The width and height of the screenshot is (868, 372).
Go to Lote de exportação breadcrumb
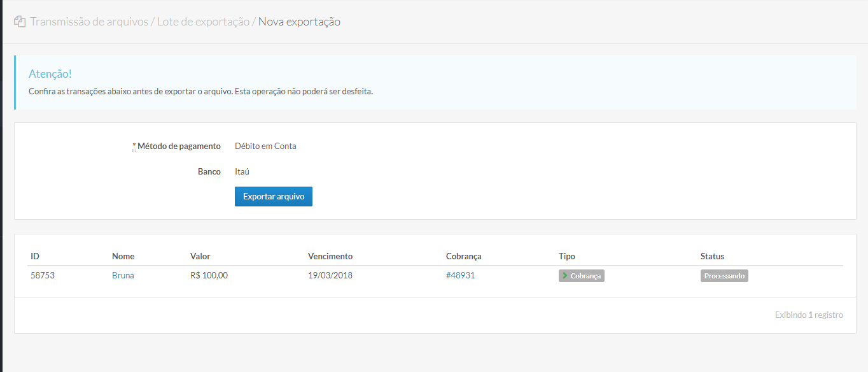pos(203,22)
